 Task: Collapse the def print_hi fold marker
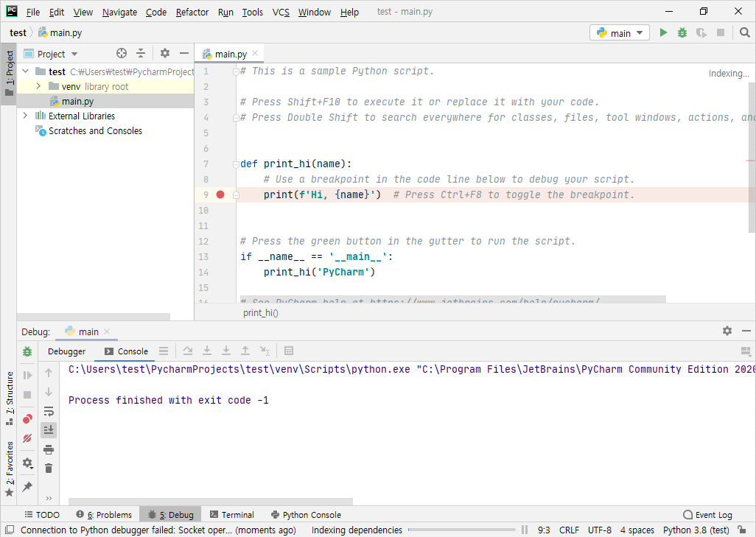click(x=236, y=164)
